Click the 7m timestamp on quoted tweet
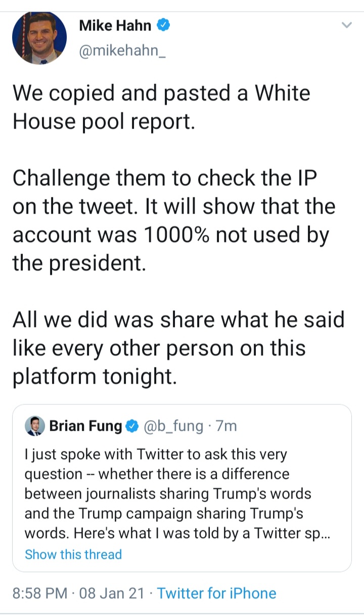The width and height of the screenshot is (364, 615). point(226,426)
